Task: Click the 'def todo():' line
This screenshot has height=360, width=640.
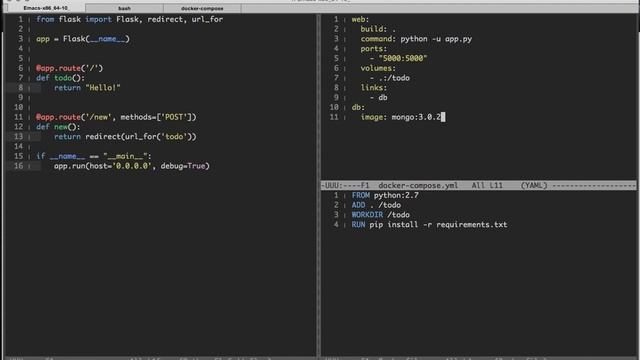Action: click(x=60, y=78)
